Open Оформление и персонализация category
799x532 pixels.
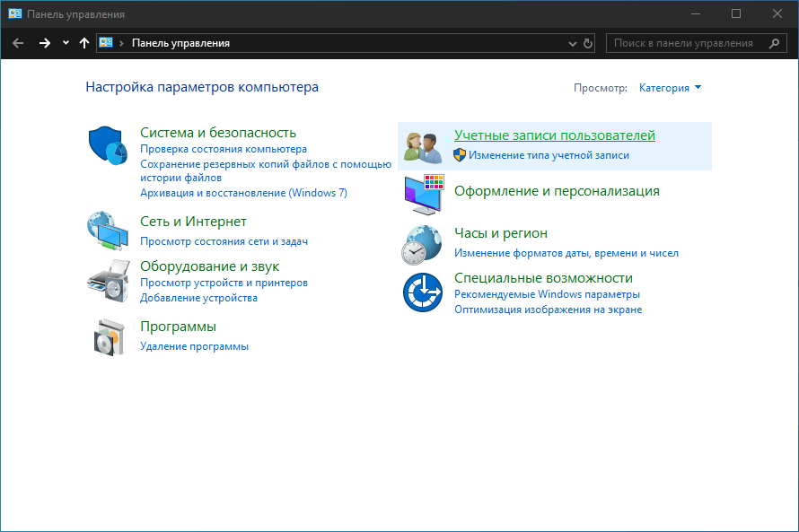pyautogui.click(x=557, y=191)
